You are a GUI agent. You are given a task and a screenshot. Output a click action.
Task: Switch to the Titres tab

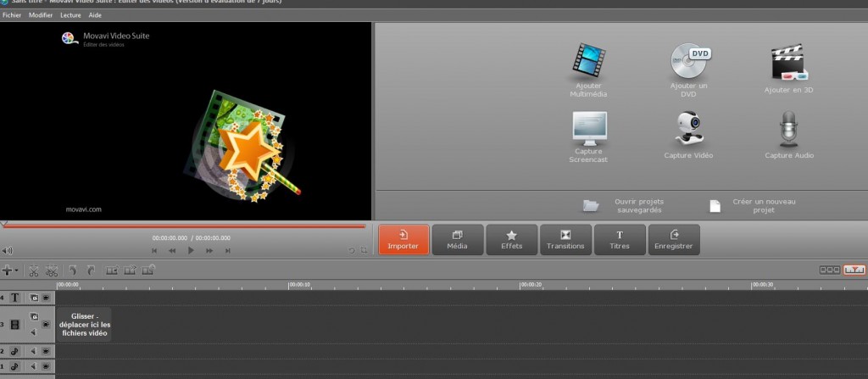[620, 240]
